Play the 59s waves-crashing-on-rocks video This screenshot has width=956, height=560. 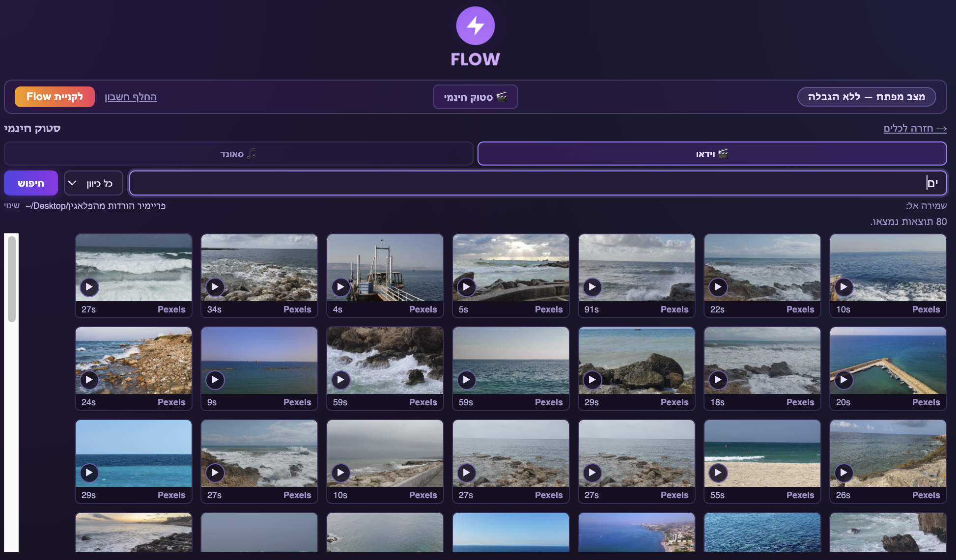pyautogui.click(x=340, y=380)
